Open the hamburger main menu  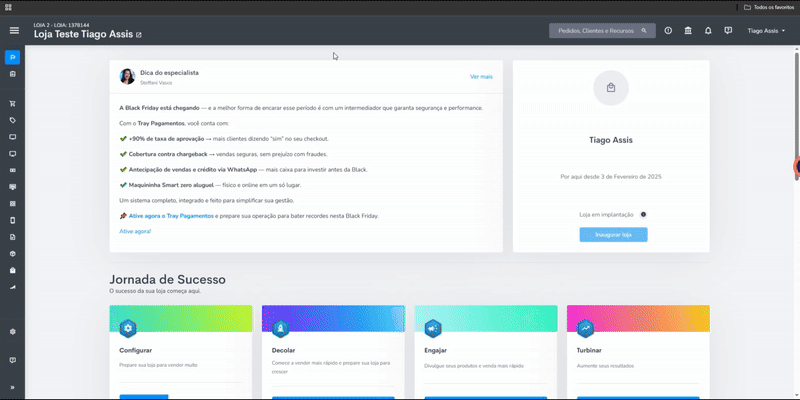pos(14,31)
